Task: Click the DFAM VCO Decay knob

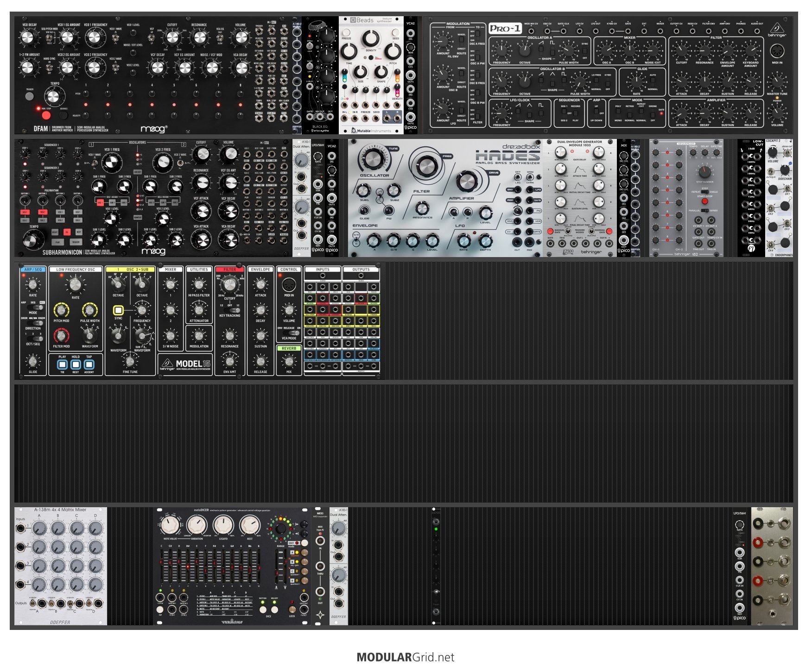Action: coord(28,38)
